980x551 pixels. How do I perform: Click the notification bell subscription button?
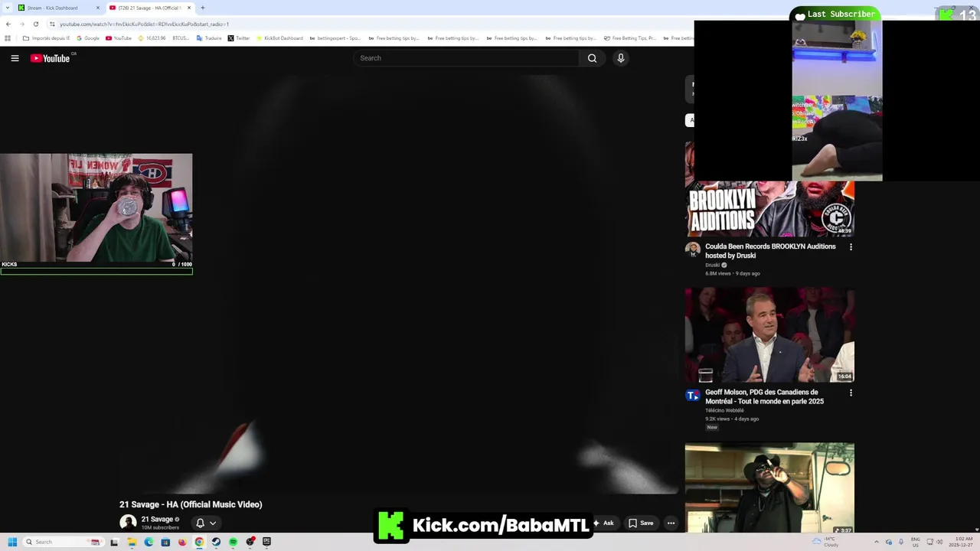[200, 523]
